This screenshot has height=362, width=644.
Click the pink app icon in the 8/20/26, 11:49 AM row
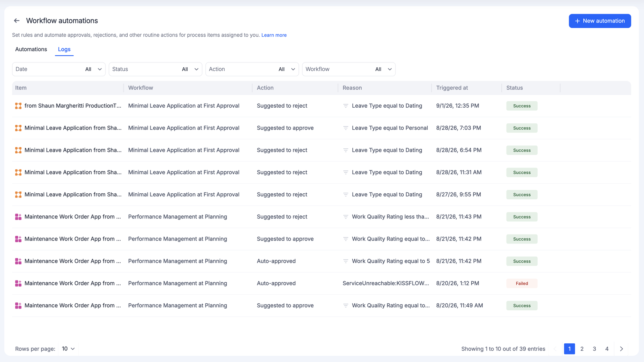[18, 306]
